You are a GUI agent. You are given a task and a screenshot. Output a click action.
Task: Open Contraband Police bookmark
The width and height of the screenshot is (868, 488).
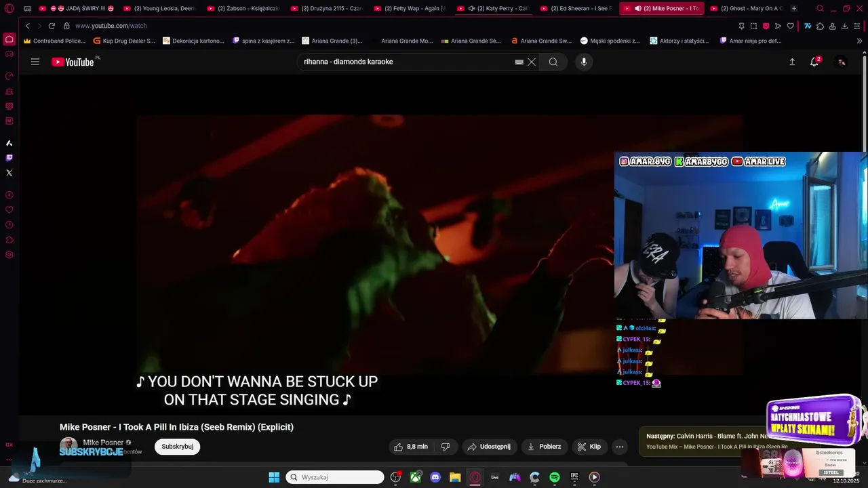(54, 41)
